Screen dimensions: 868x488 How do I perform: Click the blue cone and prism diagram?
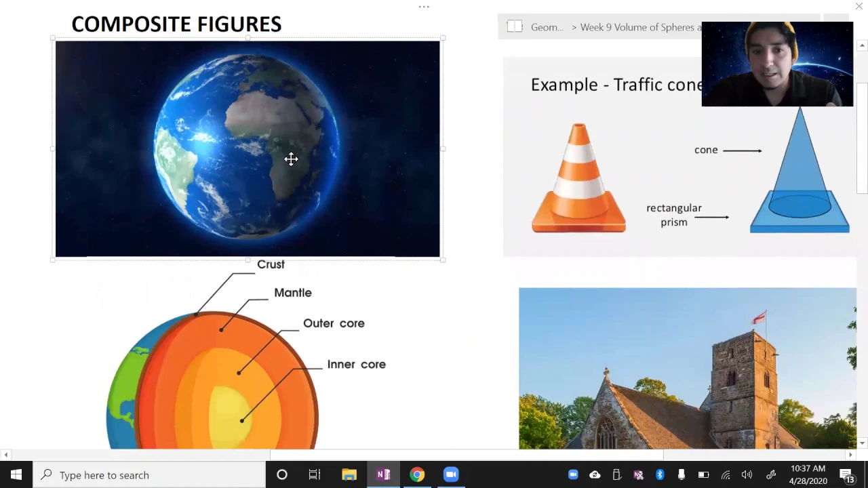coord(800,171)
